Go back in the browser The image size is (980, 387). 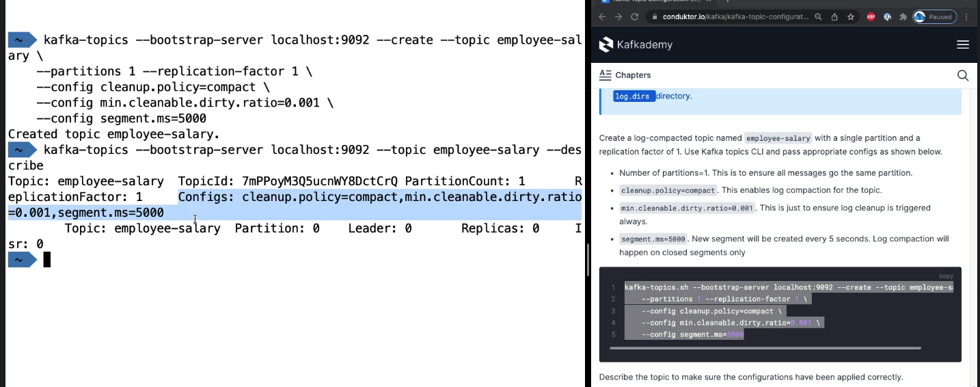point(602,17)
